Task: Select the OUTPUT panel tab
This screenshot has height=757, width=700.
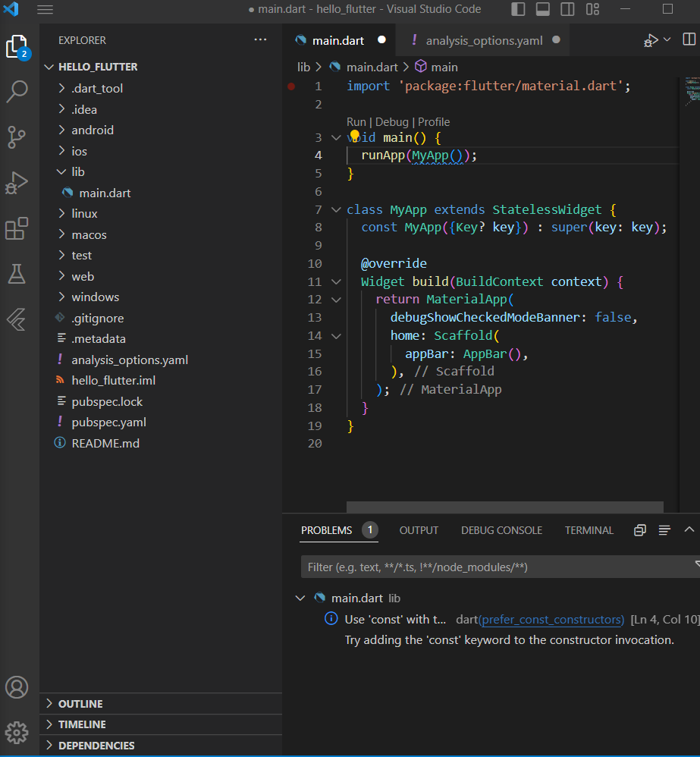Action: (x=419, y=530)
